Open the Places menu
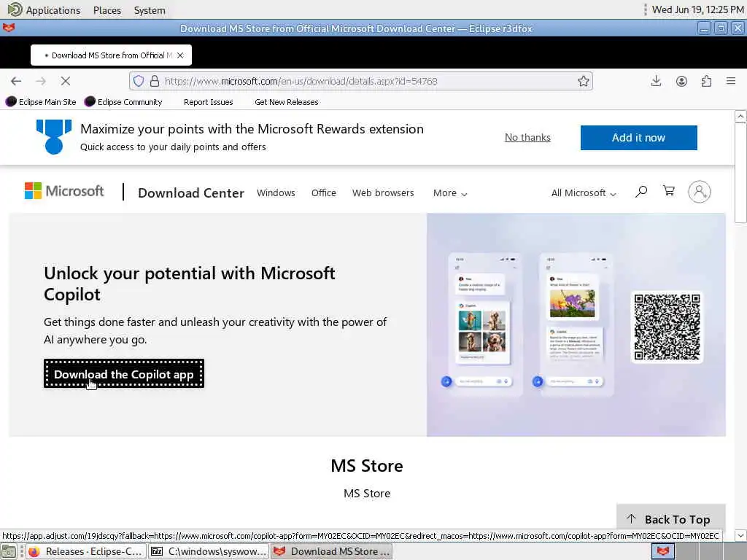 coord(107,10)
